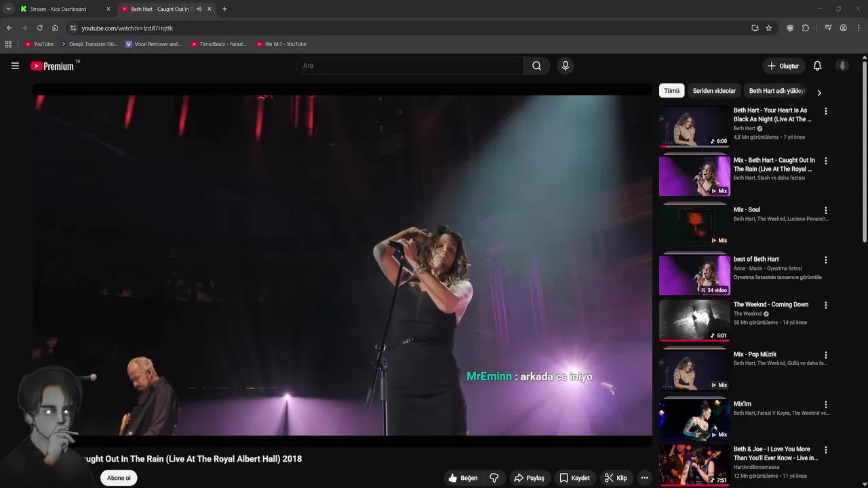Click the address bar URL
The image size is (868, 488).
pyautogui.click(x=127, y=28)
